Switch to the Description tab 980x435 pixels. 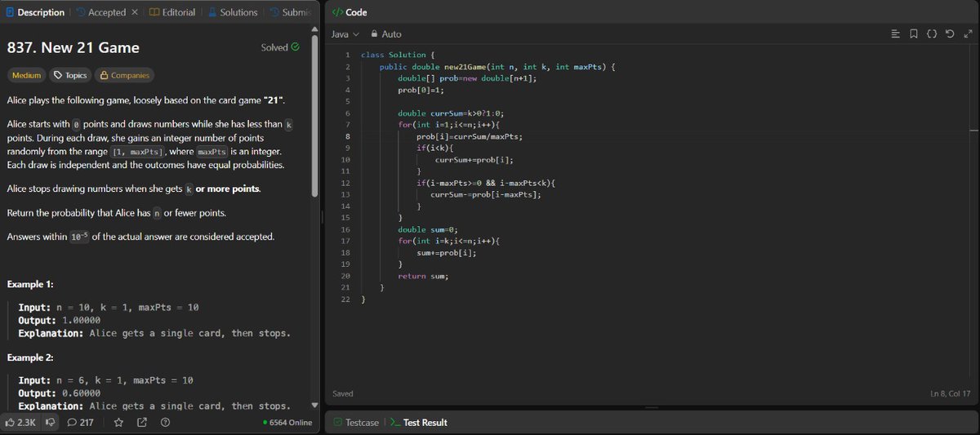tap(34, 12)
